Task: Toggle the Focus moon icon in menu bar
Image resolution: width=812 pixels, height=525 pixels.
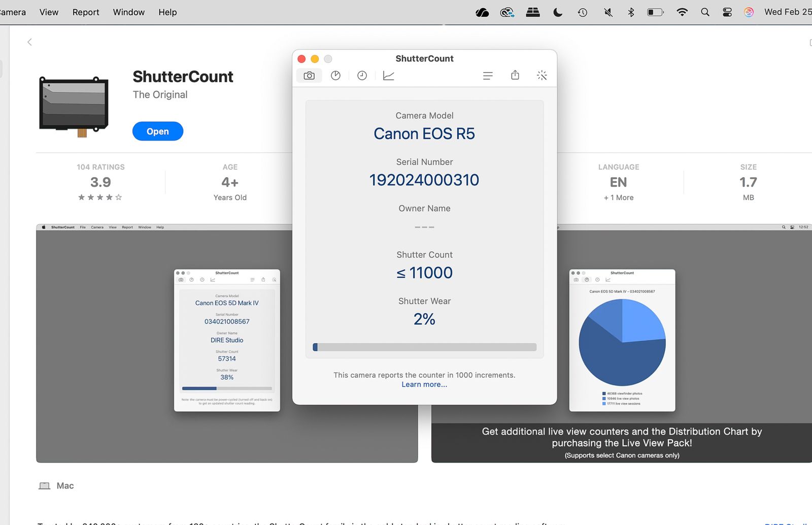Action: point(558,12)
